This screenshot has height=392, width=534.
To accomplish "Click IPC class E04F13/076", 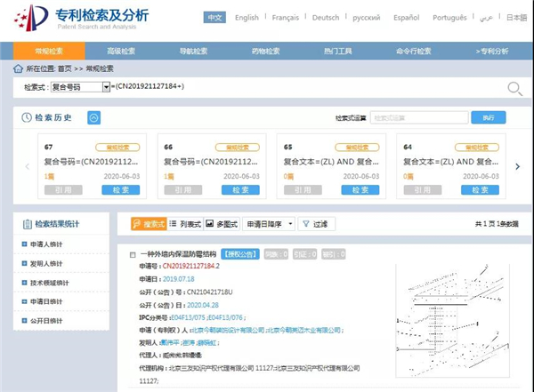I will [x=225, y=317].
